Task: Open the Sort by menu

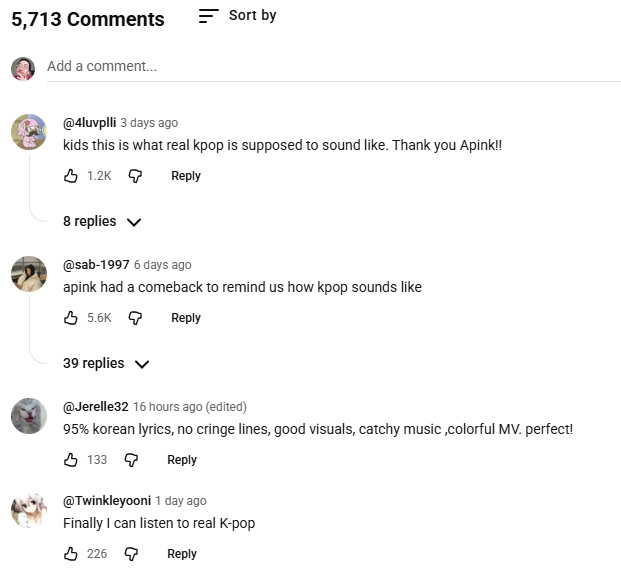Action: (238, 16)
